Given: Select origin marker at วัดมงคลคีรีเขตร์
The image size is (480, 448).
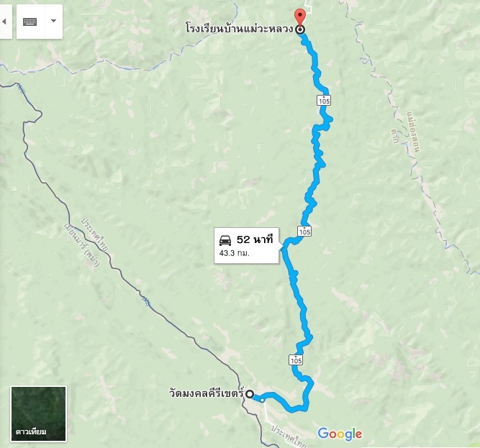Looking at the screenshot, I should (250, 394).
